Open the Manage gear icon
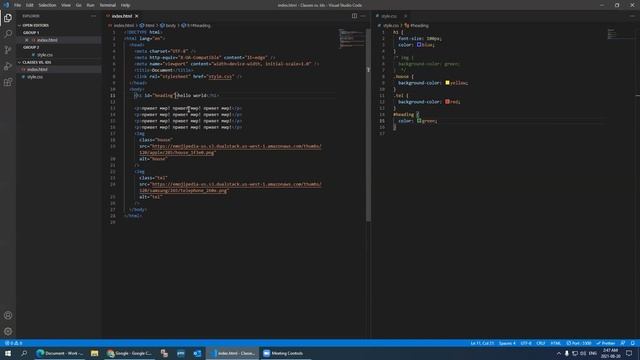The width and height of the screenshot is (640, 360). [8, 331]
